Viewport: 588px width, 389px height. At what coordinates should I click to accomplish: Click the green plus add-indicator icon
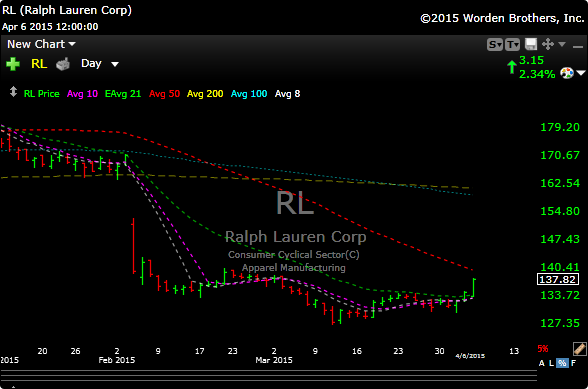pos(13,64)
